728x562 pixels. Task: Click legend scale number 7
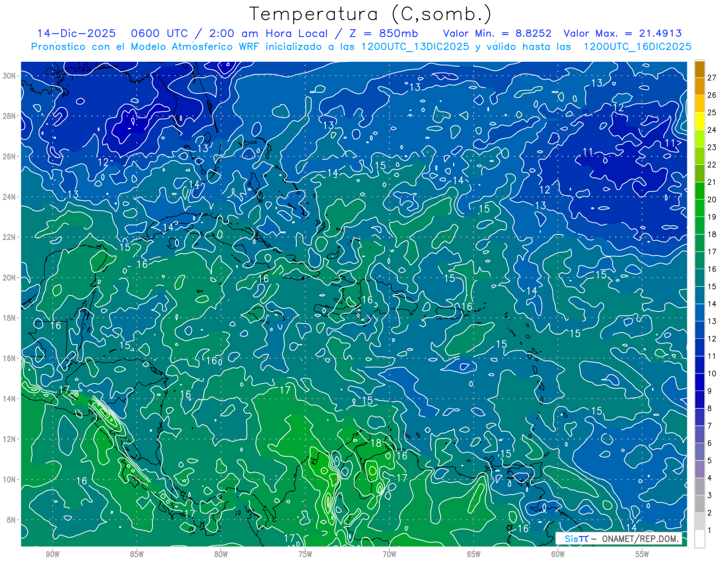pyautogui.click(x=709, y=426)
